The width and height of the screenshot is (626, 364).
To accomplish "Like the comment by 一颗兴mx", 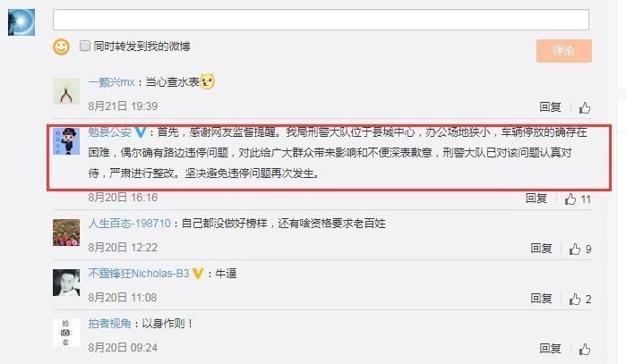I will coord(585,107).
